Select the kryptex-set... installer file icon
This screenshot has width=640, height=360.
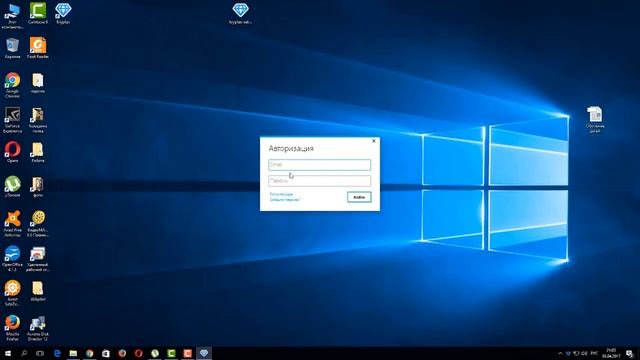[240, 14]
